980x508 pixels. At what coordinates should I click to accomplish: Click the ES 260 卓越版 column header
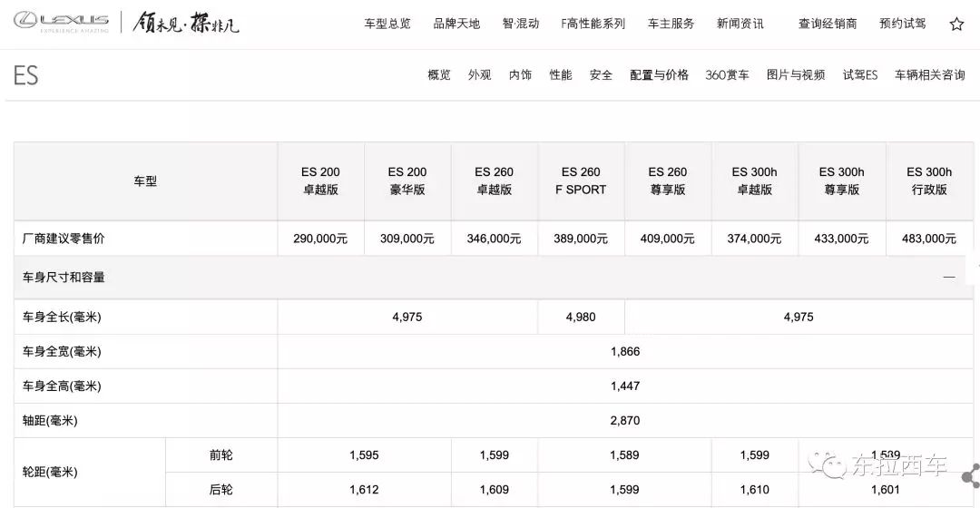495,181
